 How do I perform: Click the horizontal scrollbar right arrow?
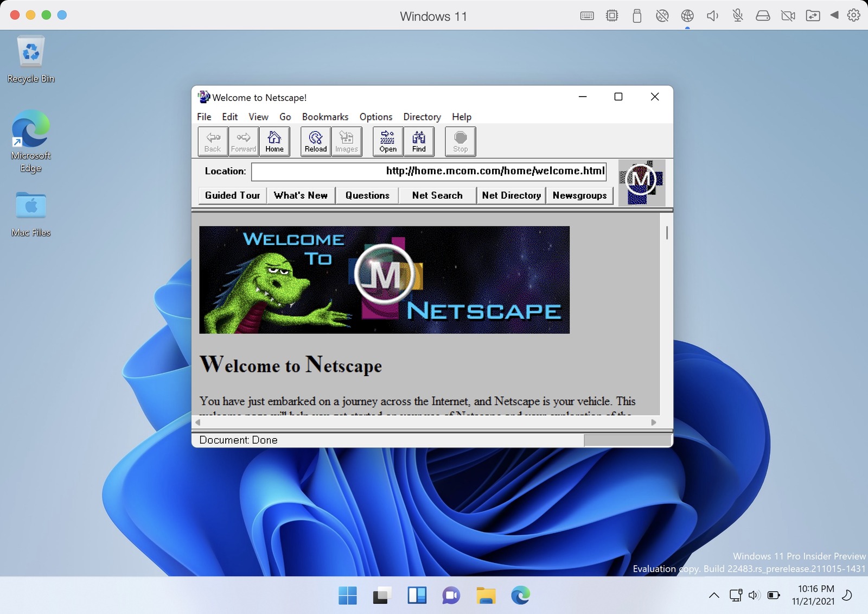pyautogui.click(x=654, y=422)
